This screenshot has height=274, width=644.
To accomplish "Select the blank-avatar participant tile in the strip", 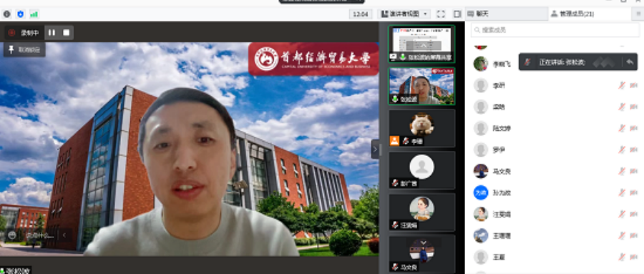I will 421,170.
